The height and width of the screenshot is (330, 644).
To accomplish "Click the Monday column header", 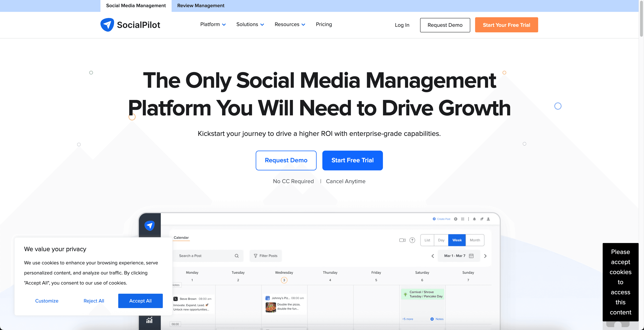I will coord(192,272).
